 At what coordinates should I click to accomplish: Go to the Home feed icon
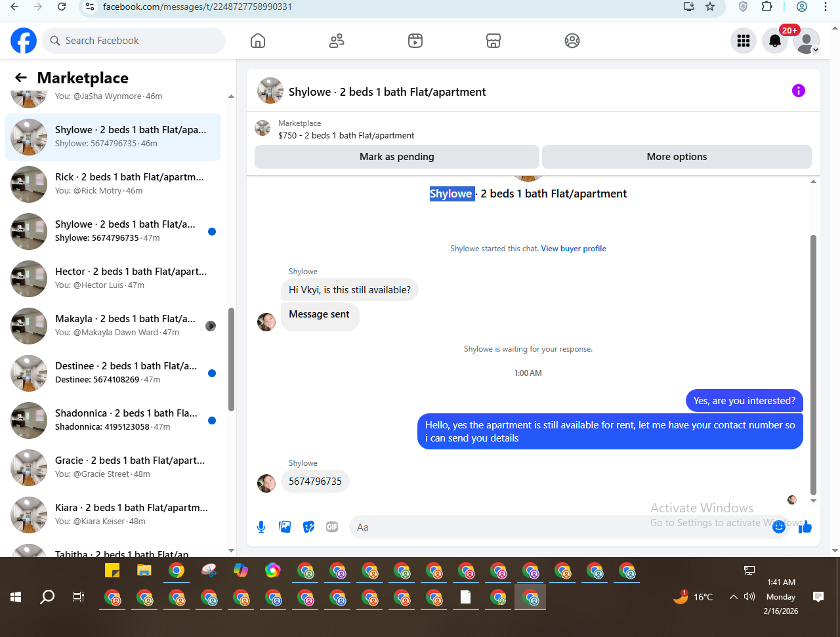258,41
